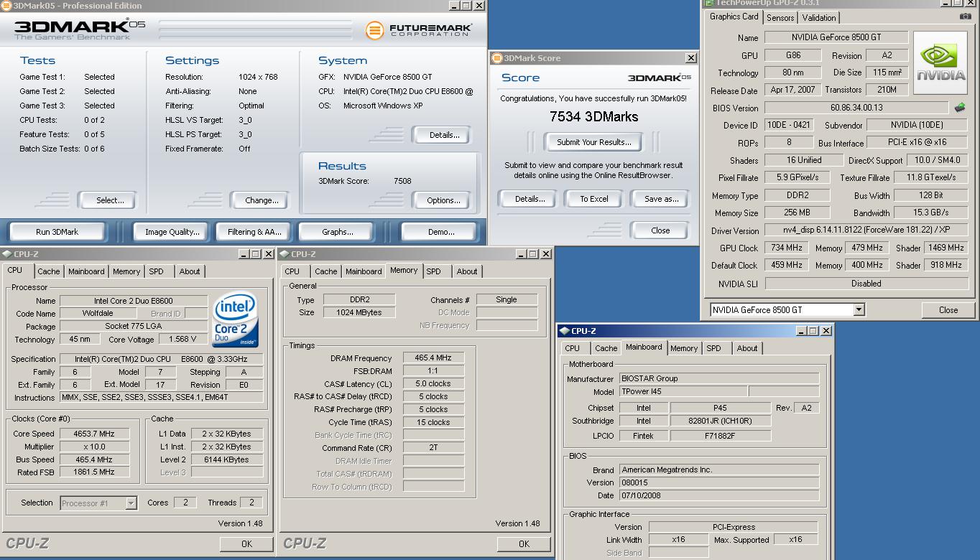The width and height of the screenshot is (980, 560).
Task: Open the Memory tab in the Mainboard window
Action: [x=684, y=348]
